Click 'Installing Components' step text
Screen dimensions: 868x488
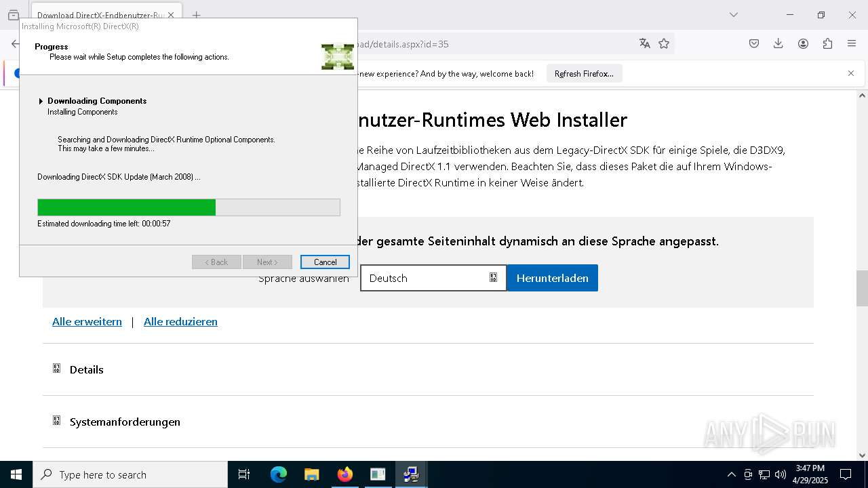pyautogui.click(x=83, y=112)
